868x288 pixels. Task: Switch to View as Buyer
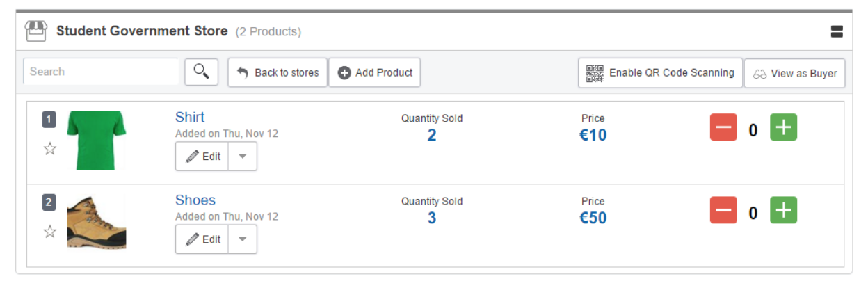coord(795,73)
